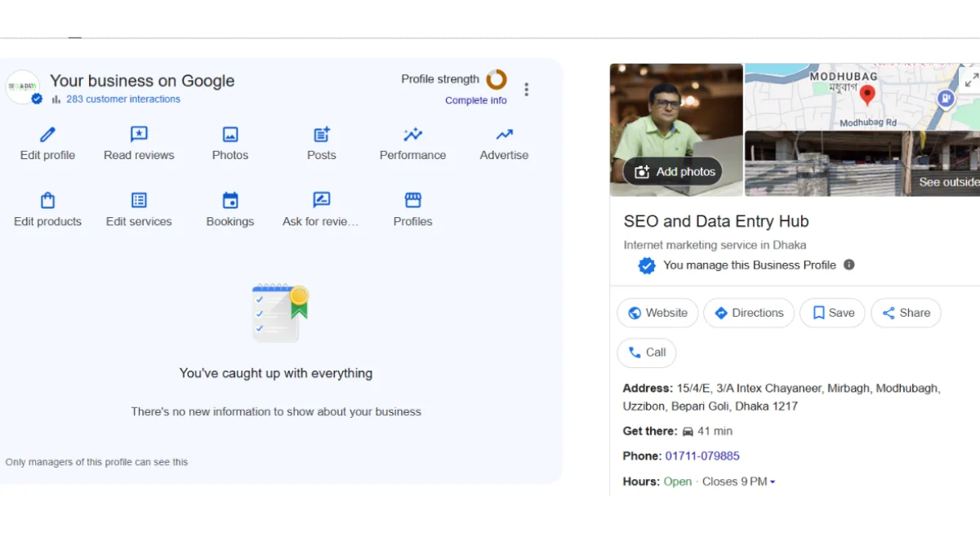Image resolution: width=980 pixels, height=555 pixels.
Task: Open the Photos icon
Action: pyautogui.click(x=230, y=135)
